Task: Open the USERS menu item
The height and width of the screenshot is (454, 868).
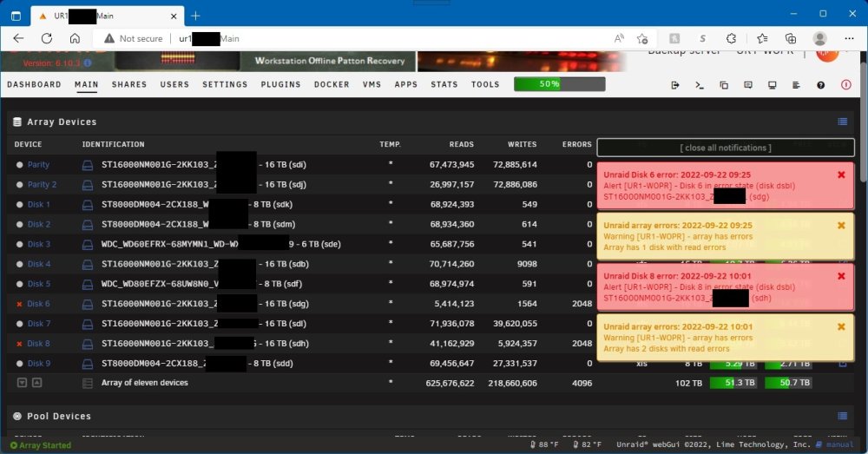Action: tap(174, 84)
